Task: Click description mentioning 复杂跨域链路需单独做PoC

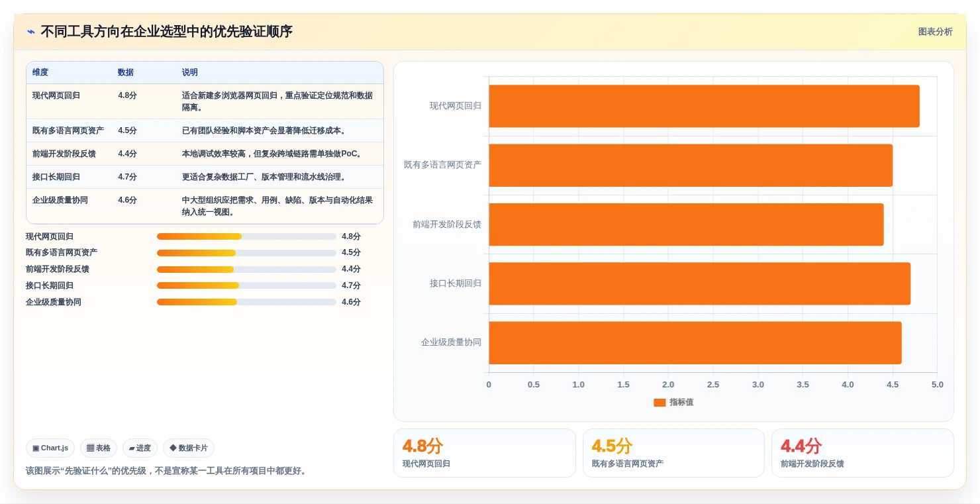Action: (273, 154)
